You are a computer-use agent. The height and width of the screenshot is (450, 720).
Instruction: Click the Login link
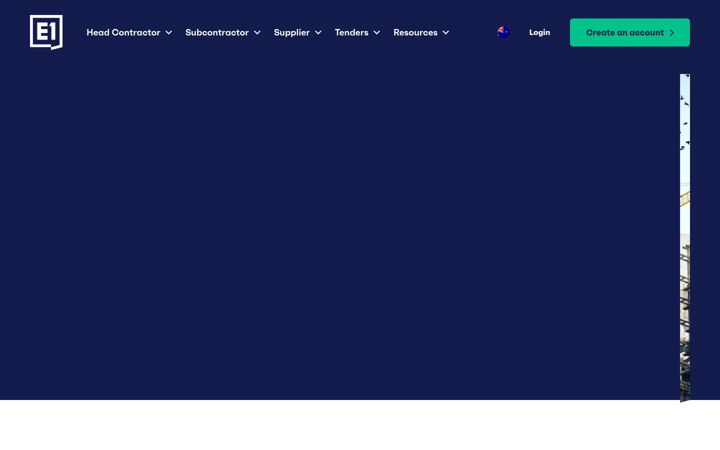(x=540, y=33)
